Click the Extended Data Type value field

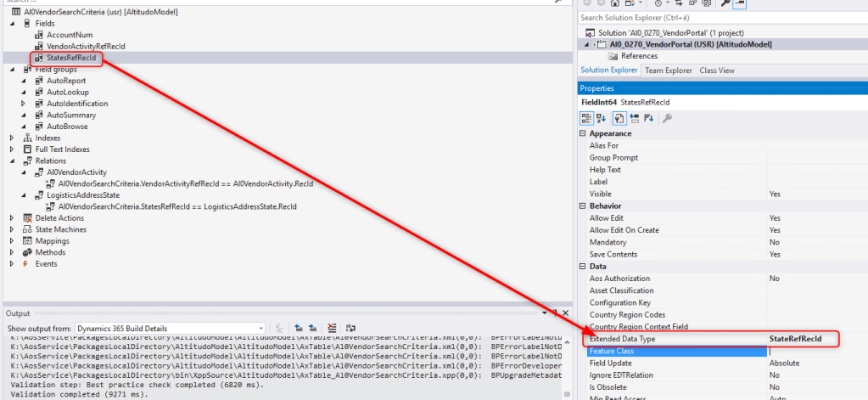[x=815, y=339]
